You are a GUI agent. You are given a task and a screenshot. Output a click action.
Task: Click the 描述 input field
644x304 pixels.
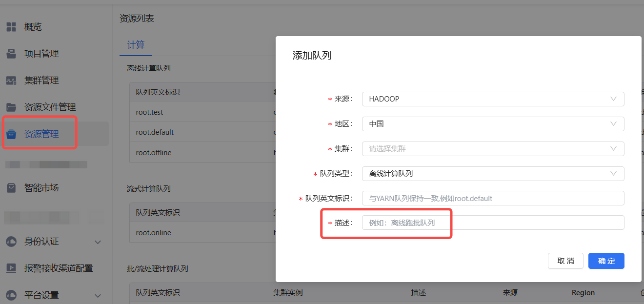[x=493, y=223]
